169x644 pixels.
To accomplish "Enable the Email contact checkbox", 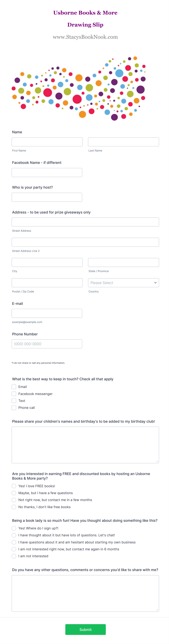I will (x=14, y=386).
